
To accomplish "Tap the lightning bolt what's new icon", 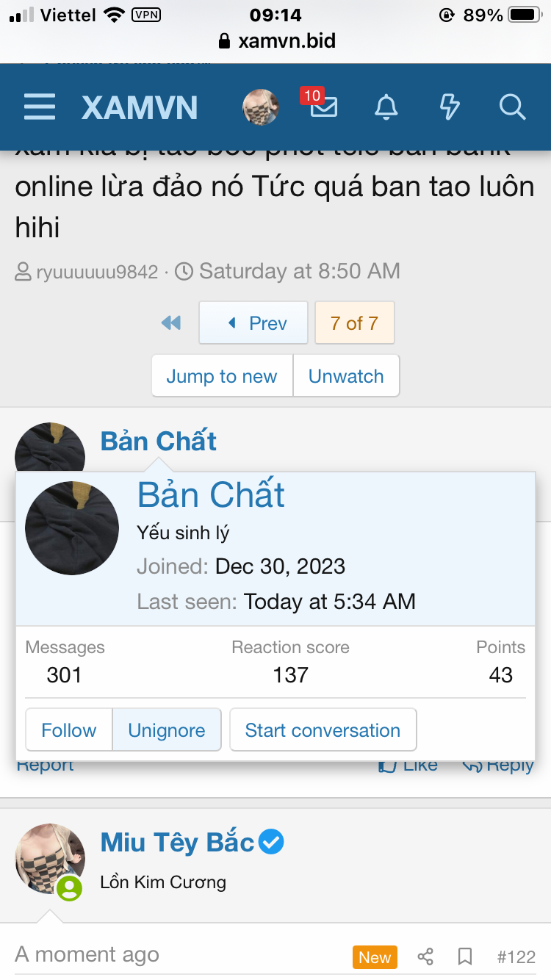I will coord(450,107).
